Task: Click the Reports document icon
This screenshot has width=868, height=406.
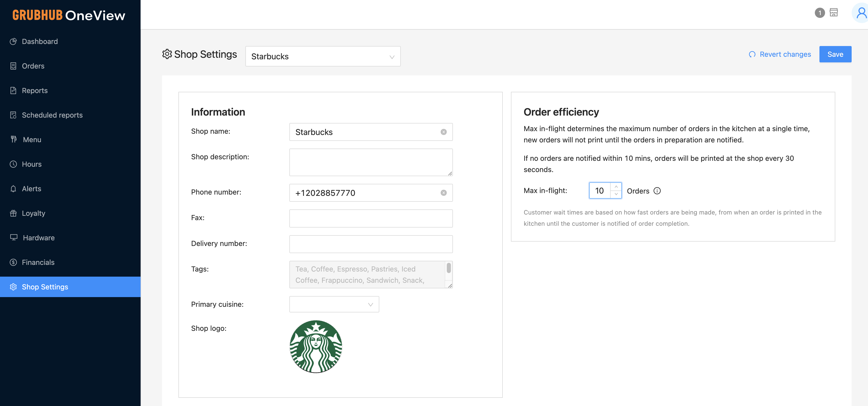Action: pyautogui.click(x=13, y=91)
